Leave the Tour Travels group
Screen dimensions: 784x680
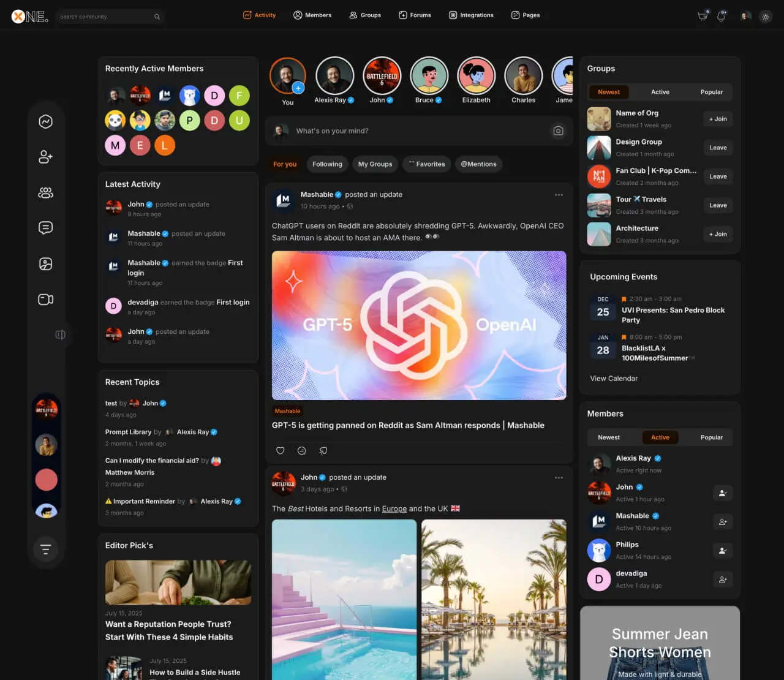tap(718, 205)
